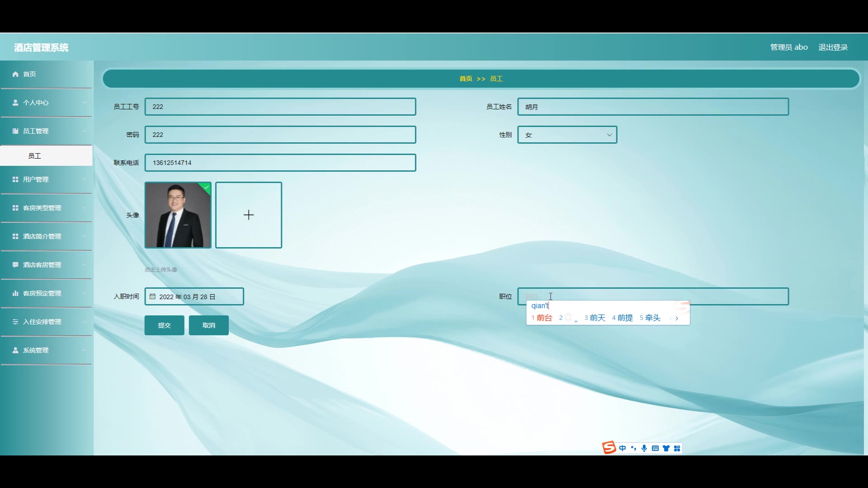Expand the 入住安排管理 menu chevron

coord(85,322)
